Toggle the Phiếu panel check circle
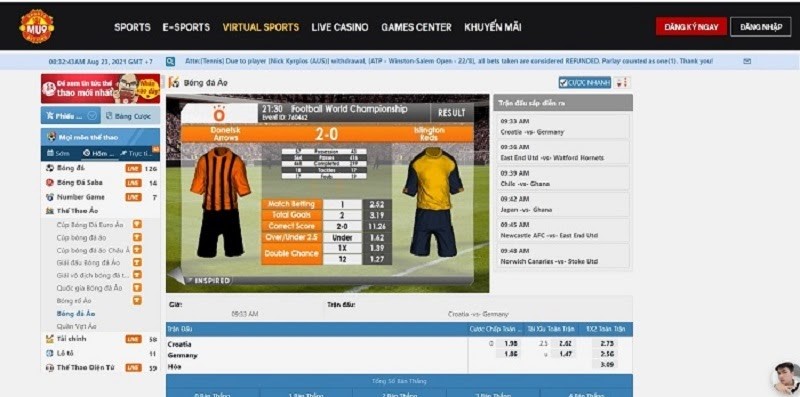The image size is (800, 397). (x=92, y=116)
